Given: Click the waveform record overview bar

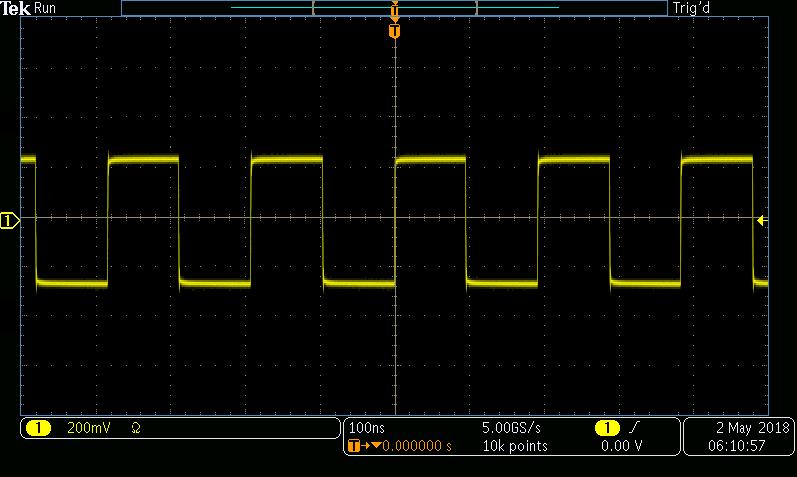Looking at the screenshot, I should pyautogui.click(x=394, y=8).
